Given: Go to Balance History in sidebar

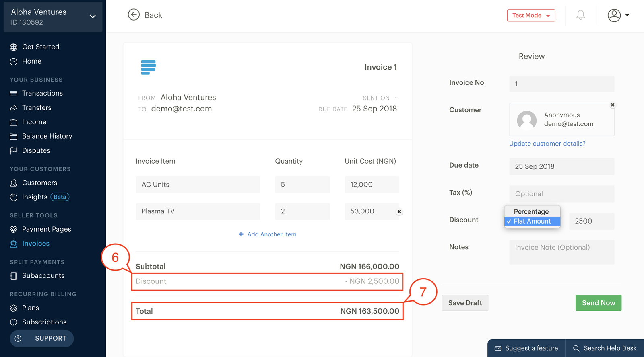Looking at the screenshot, I should click(x=47, y=136).
